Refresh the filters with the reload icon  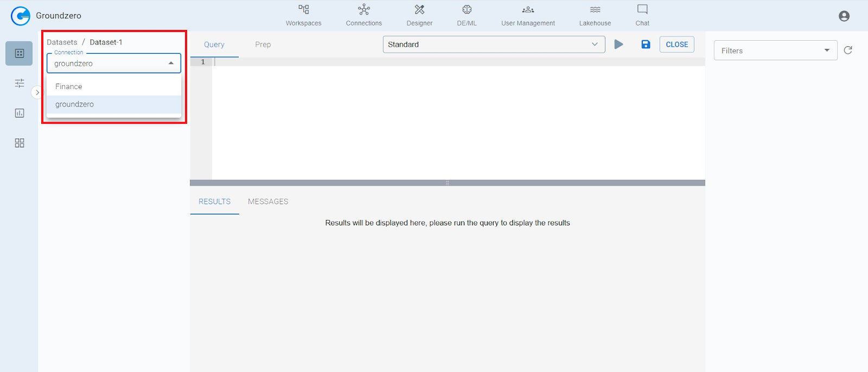(848, 51)
